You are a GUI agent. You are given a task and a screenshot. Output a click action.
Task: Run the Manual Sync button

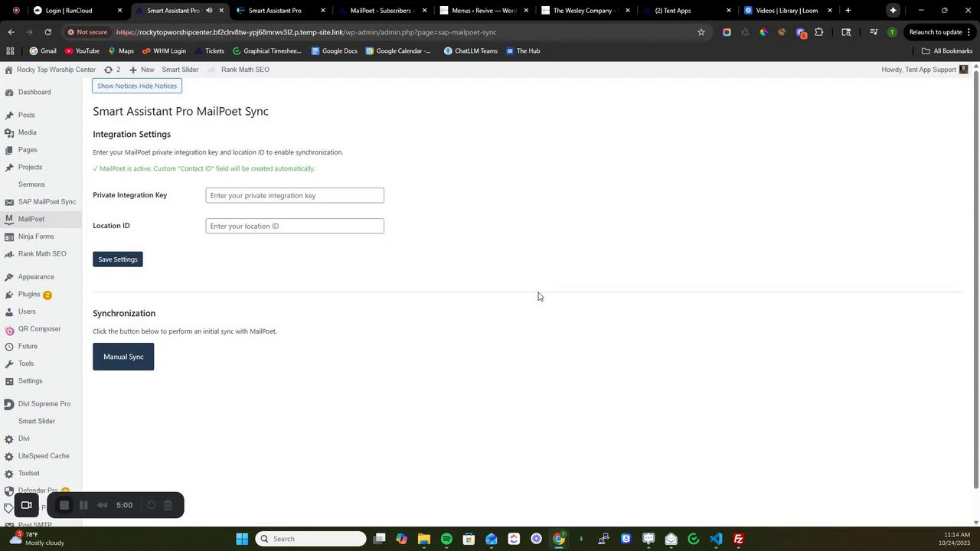[123, 357]
